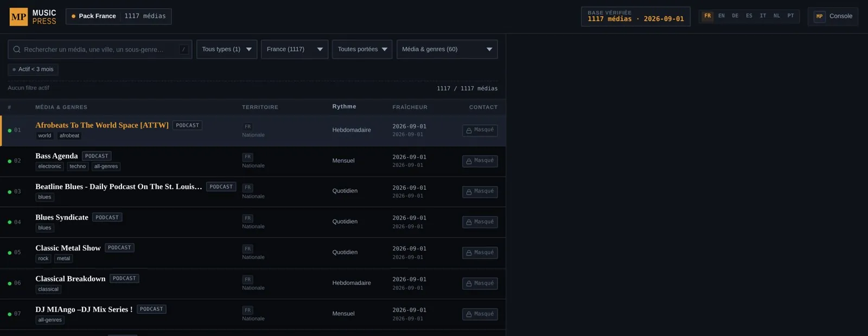Click the MP Music Press logo
This screenshot has height=336, width=868.
[33, 17]
